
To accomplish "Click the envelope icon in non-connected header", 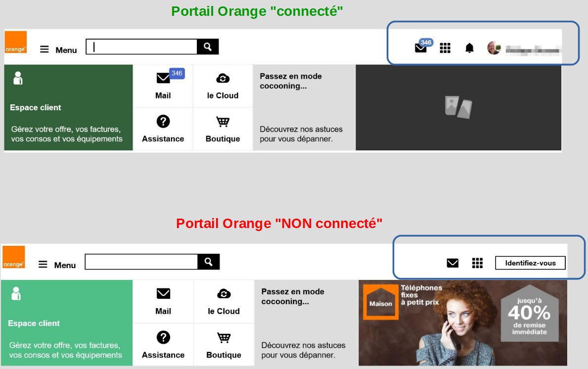I will click(x=452, y=263).
